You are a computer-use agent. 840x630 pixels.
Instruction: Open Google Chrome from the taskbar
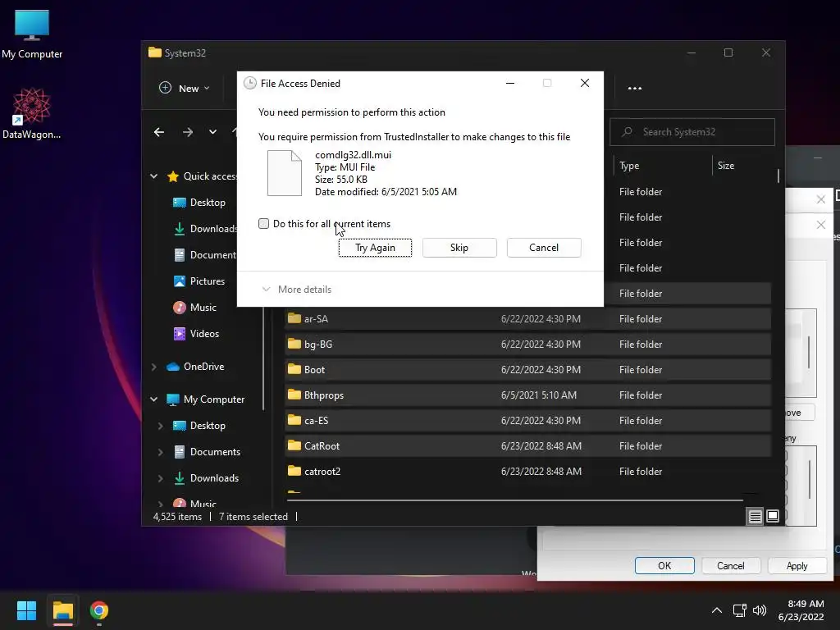99,610
